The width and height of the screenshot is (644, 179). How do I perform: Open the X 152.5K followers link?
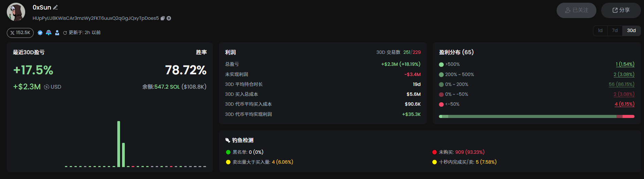[x=20, y=33]
